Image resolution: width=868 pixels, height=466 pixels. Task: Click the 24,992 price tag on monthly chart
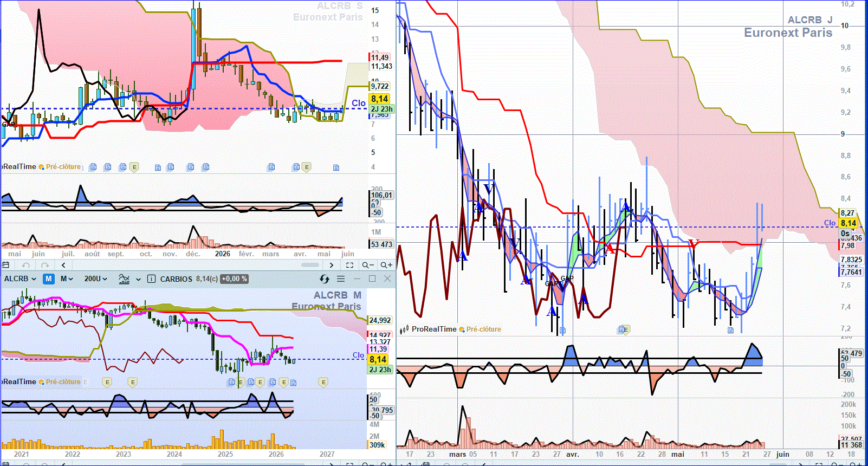point(380,320)
